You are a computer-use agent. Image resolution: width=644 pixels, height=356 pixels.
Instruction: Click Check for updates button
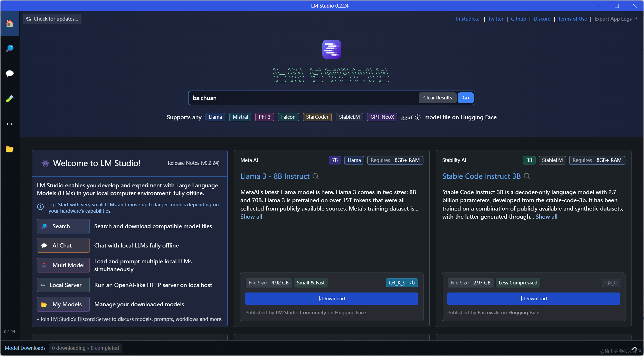tap(52, 19)
